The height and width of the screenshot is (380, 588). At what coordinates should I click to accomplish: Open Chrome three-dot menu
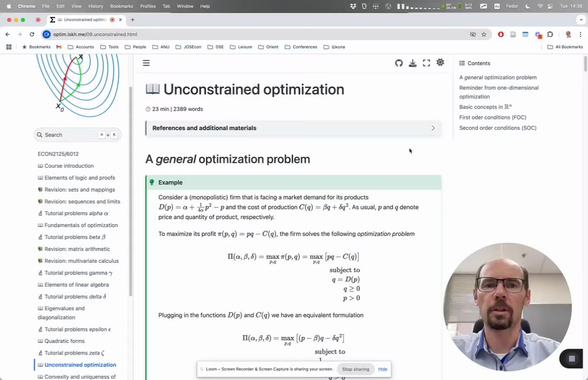(580, 34)
